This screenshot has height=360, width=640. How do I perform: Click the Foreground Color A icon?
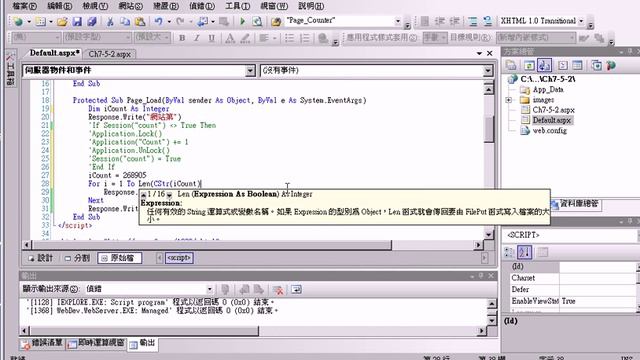230,38
